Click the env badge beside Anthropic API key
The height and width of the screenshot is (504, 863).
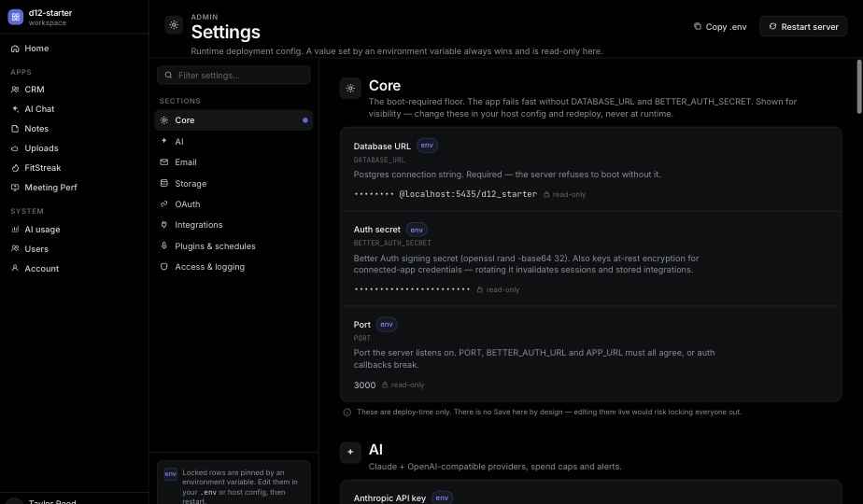tap(442, 498)
